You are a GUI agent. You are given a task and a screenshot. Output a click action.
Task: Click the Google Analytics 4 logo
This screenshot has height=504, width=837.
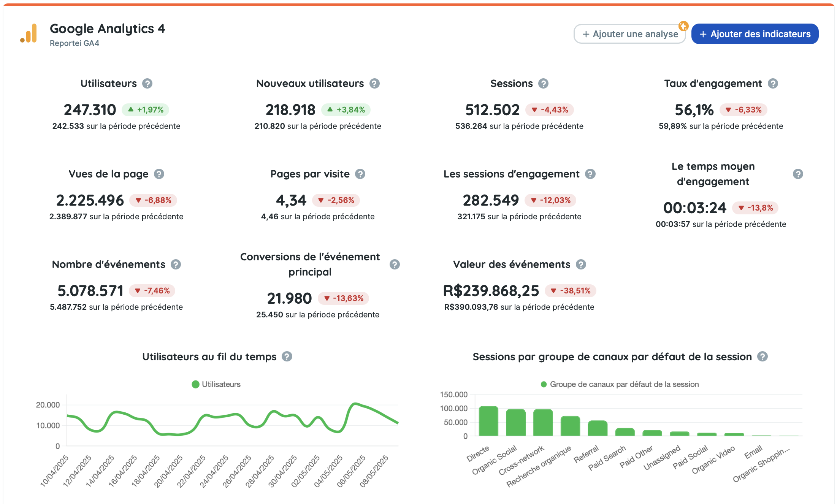click(x=30, y=33)
